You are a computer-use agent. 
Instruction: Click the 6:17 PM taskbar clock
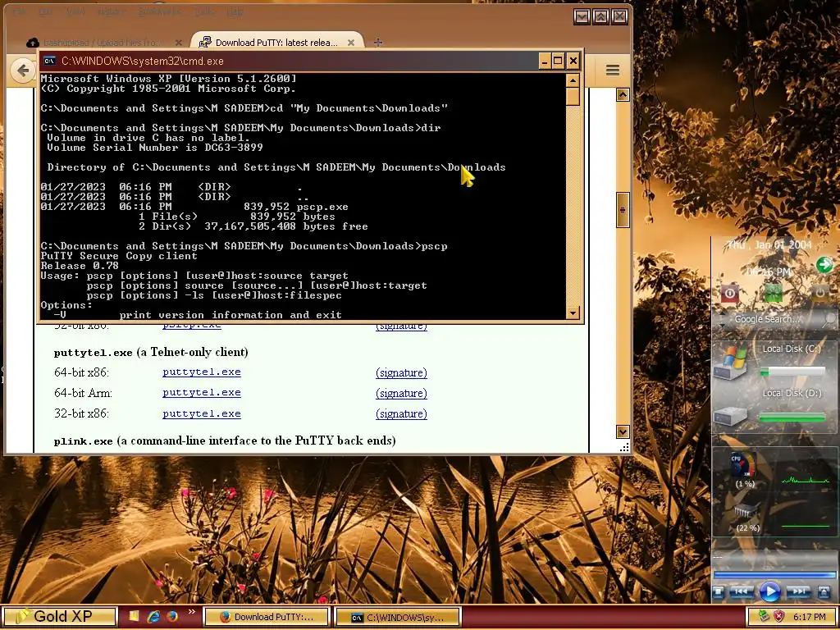(809, 617)
